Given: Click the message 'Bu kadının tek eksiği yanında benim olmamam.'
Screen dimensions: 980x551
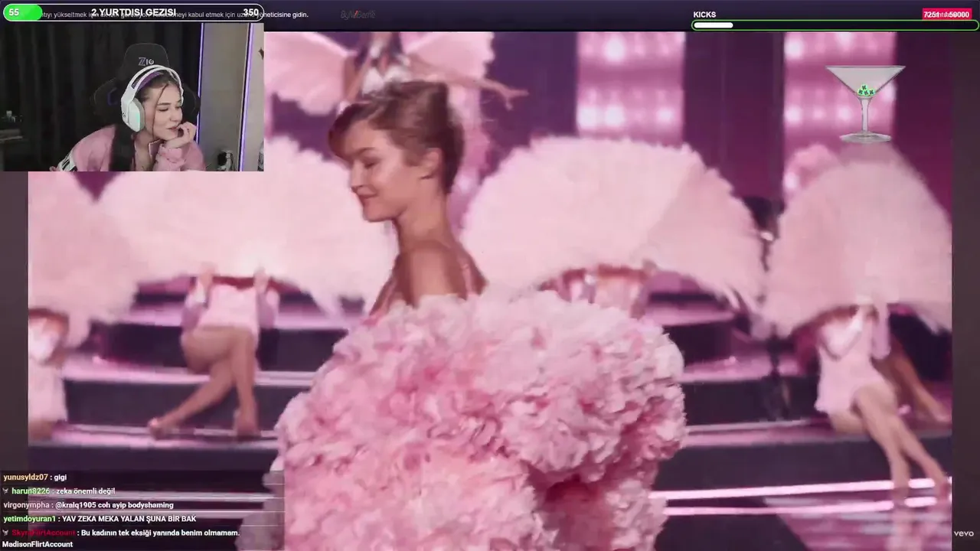Looking at the screenshot, I should point(161,533).
